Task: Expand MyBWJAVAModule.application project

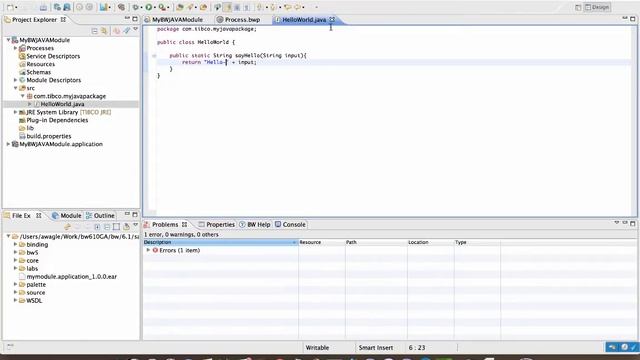Action: pyautogui.click(x=8, y=144)
